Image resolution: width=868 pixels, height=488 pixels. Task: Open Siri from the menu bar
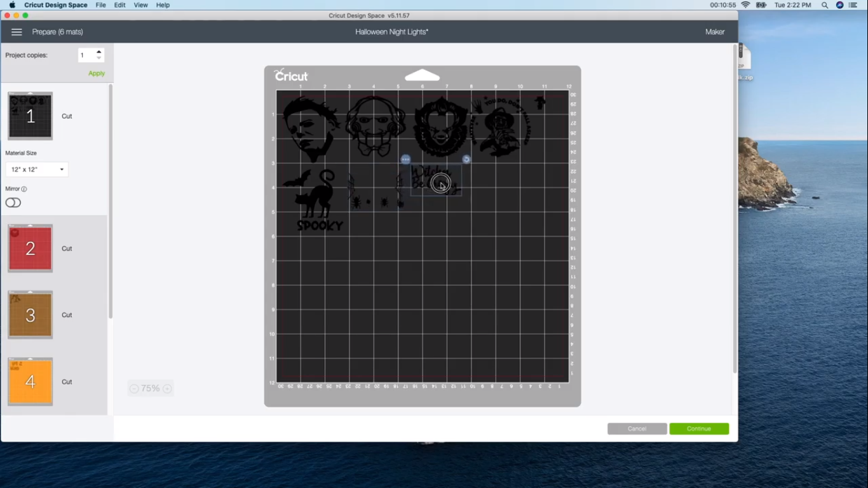839,5
